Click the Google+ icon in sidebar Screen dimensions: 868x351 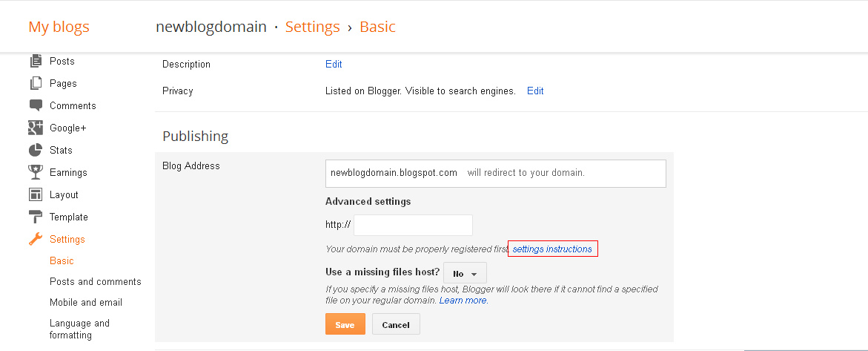point(36,128)
